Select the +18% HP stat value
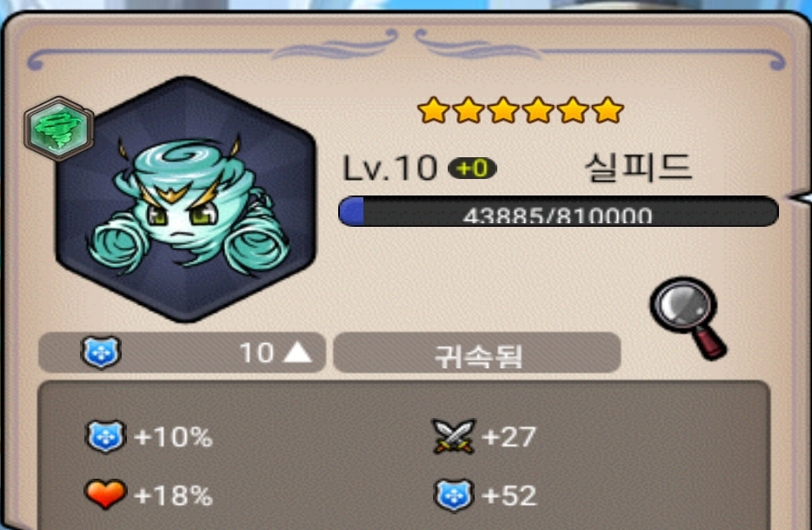 click(173, 495)
